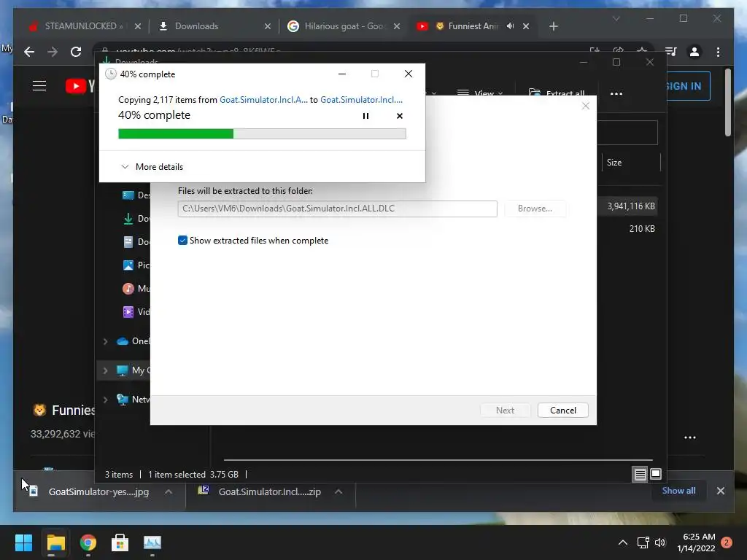Expand the Network tree node
The image size is (747, 560).
click(x=105, y=399)
